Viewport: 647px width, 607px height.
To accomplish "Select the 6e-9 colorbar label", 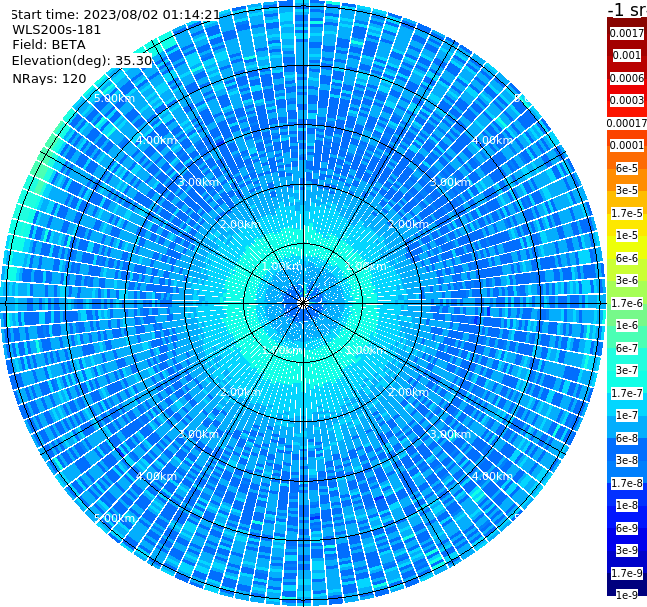I will [627, 528].
